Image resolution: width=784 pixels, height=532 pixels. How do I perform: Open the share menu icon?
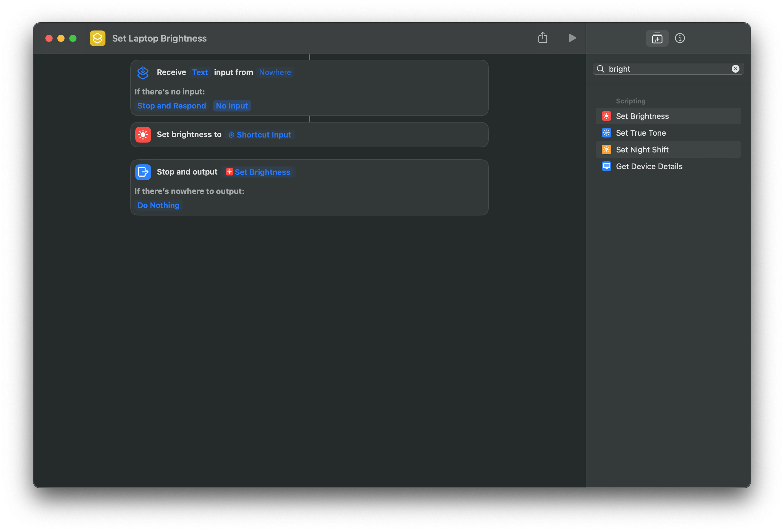(x=543, y=37)
